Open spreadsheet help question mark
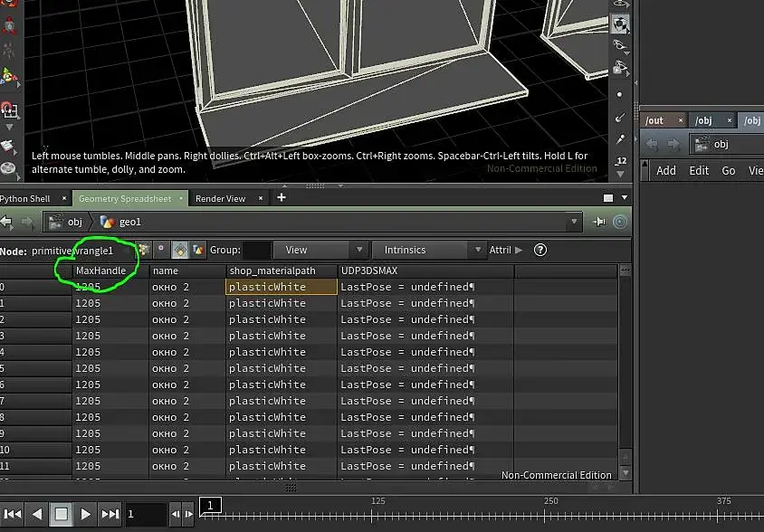Screen dimensions: 764x532 (540, 250)
